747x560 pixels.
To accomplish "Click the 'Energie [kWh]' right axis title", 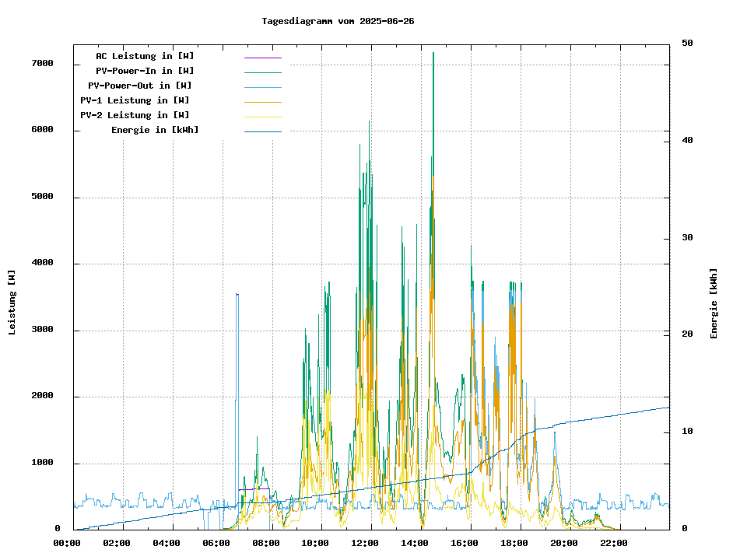I will pyautogui.click(x=714, y=303).
